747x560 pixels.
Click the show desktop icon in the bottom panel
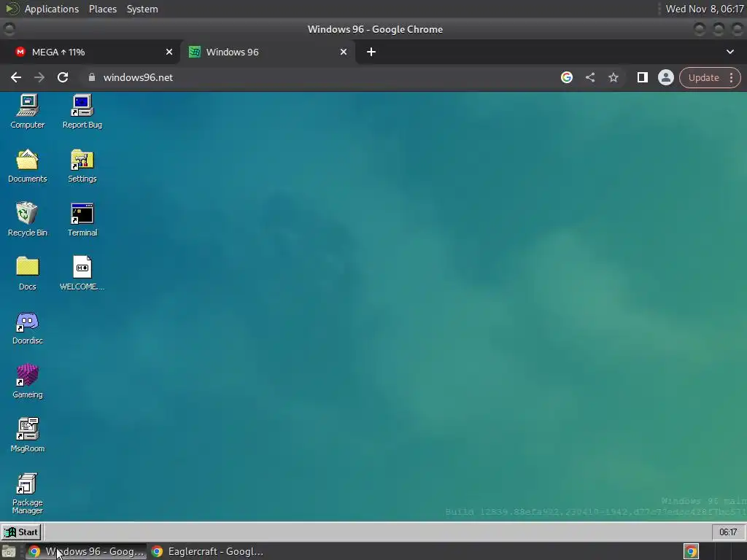[9, 551]
